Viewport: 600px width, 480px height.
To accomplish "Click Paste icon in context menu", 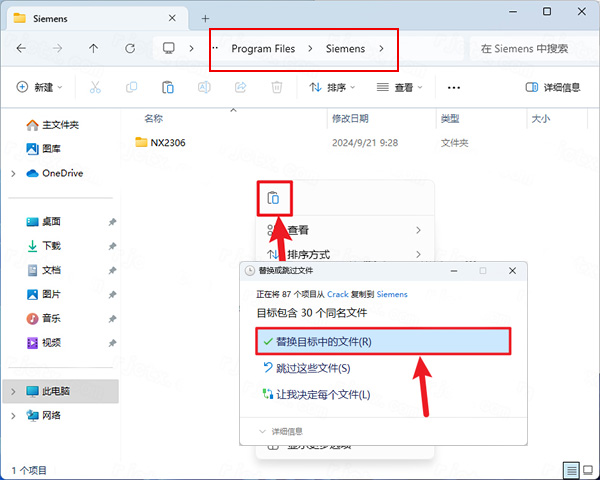I will click(x=273, y=198).
